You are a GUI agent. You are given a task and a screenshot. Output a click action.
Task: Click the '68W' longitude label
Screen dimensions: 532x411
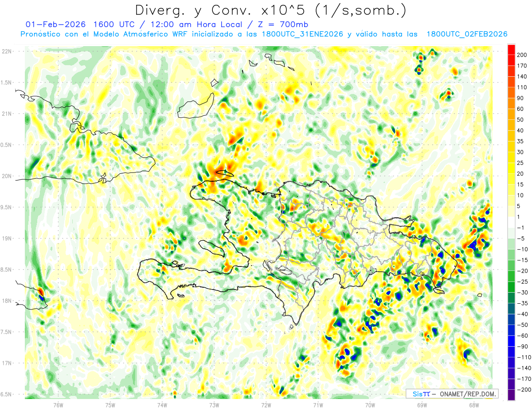point(474,405)
